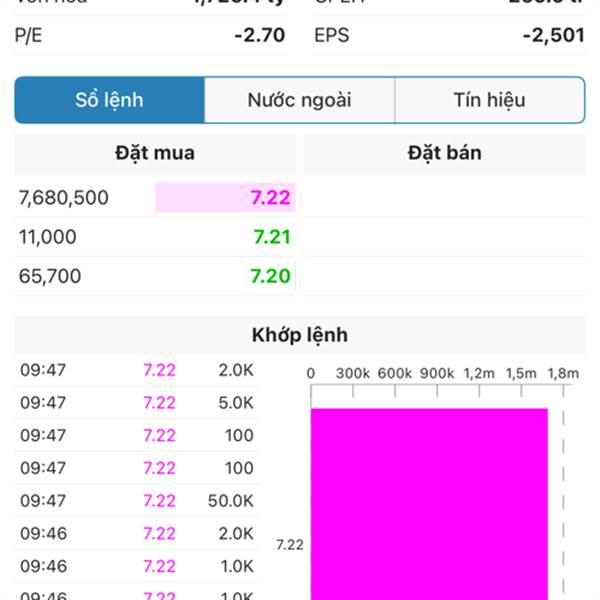Tap the Đặt bán column header
The height and width of the screenshot is (600, 600).
(445, 153)
